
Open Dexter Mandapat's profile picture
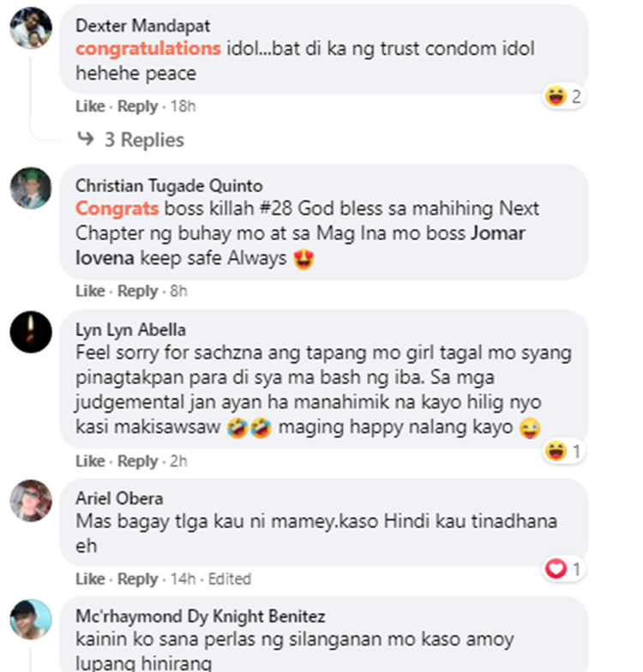(x=31, y=27)
